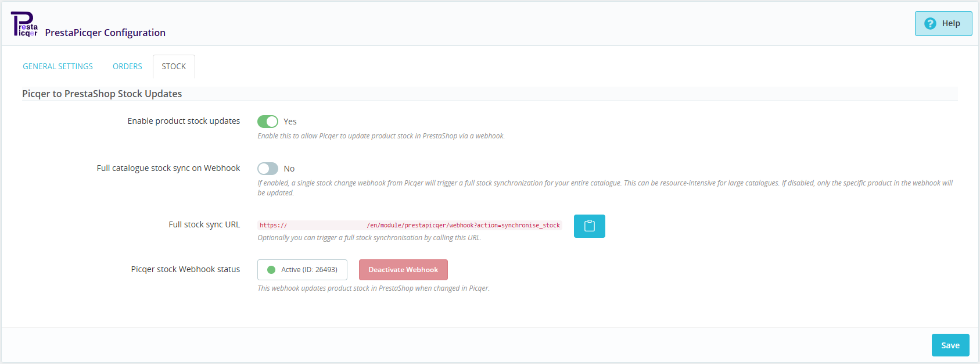The width and height of the screenshot is (980, 364).
Task: Click the synchronise_stock URL text
Action: (410, 225)
